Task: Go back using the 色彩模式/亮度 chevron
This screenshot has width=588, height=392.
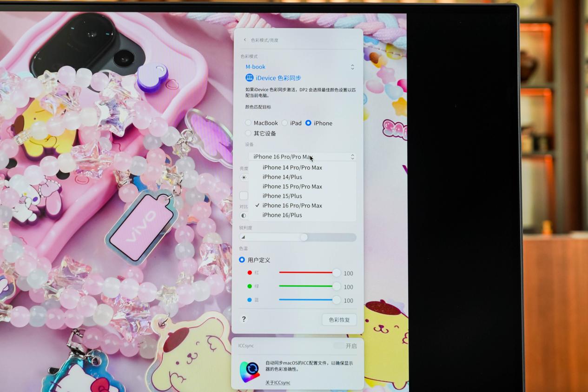Action: point(245,40)
